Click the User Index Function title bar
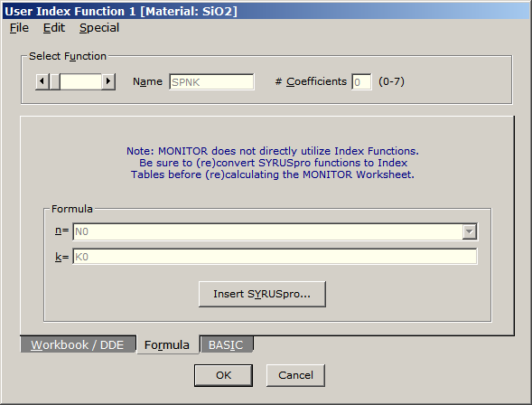The height and width of the screenshot is (405, 532). tap(266, 11)
